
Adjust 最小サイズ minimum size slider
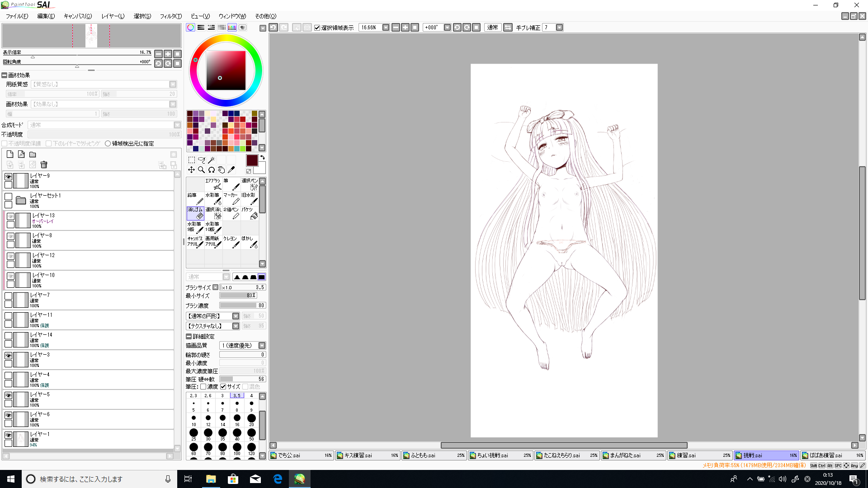click(x=238, y=296)
